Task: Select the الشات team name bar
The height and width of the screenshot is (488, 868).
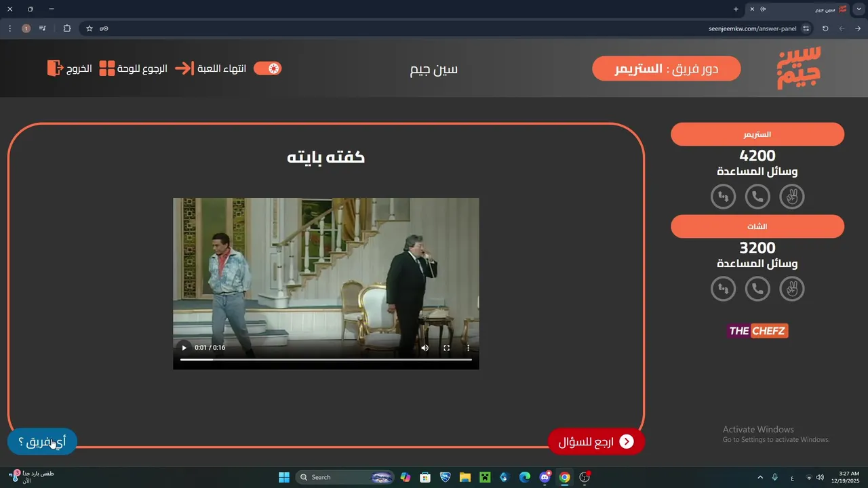Action: [x=757, y=226]
